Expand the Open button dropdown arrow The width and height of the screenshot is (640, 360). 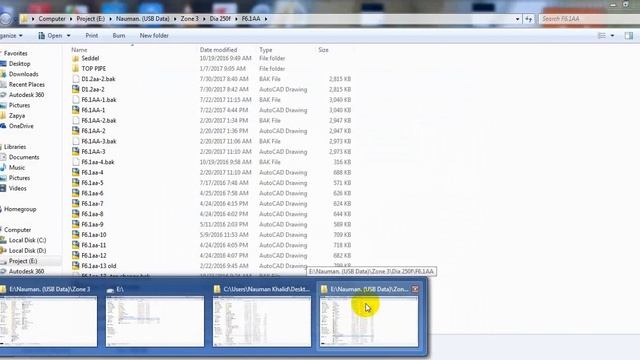(x=68, y=36)
